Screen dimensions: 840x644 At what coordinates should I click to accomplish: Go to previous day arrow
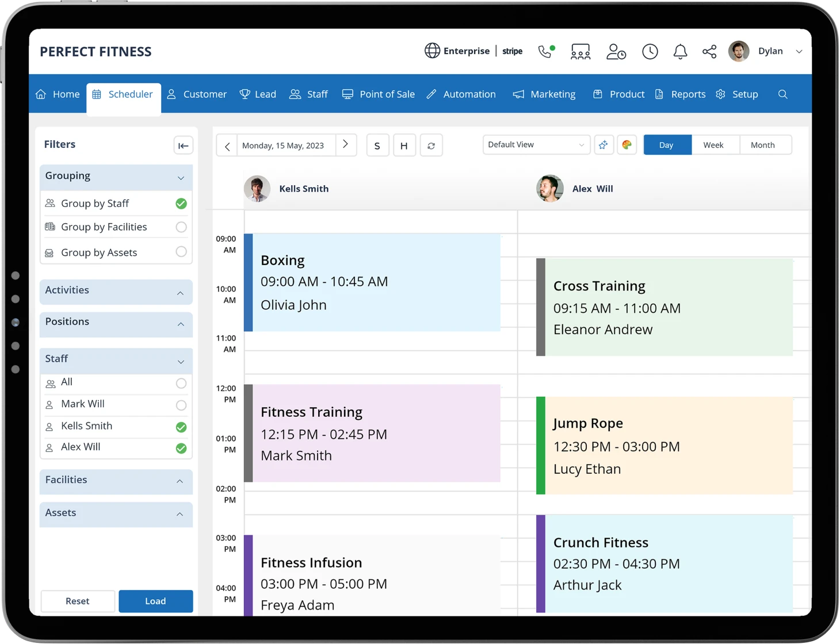[227, 146]
